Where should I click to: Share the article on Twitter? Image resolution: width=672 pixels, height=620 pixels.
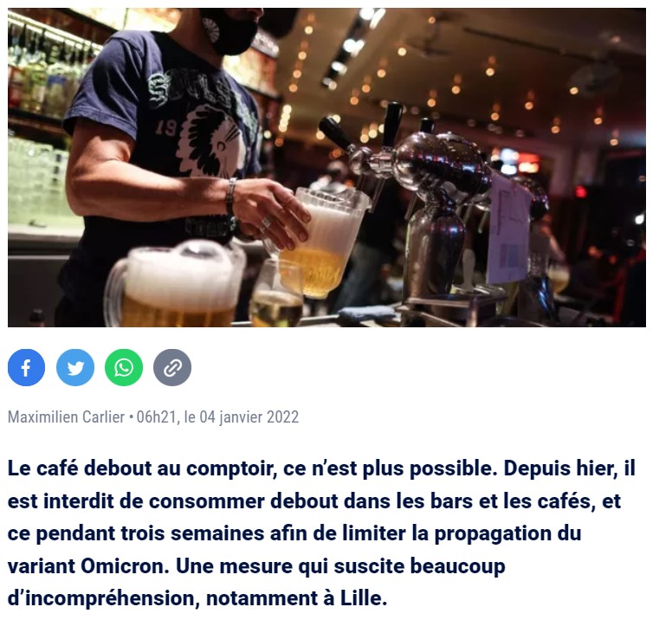(75, 368)
